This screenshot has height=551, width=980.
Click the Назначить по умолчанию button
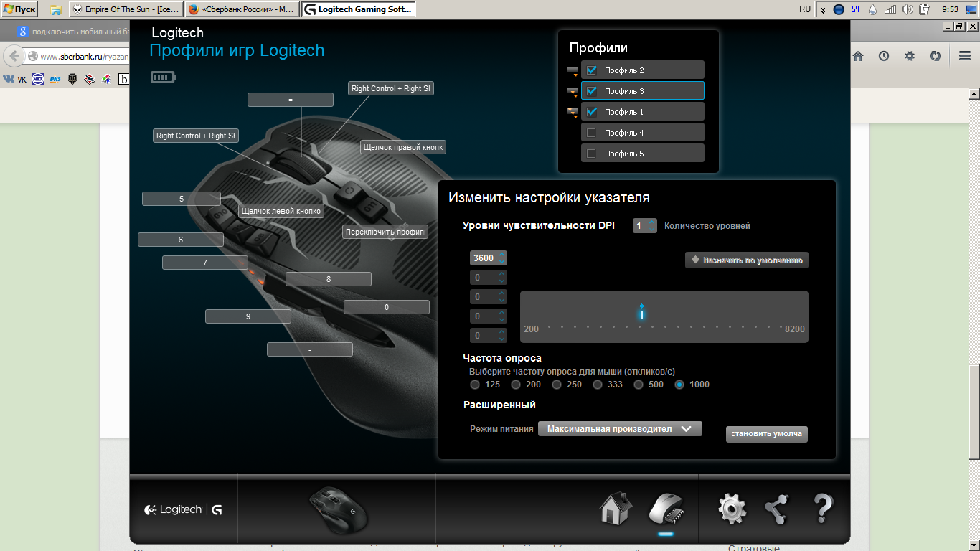click(x=747, y=260)
